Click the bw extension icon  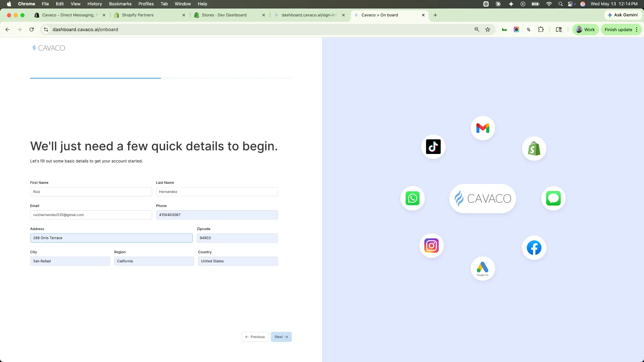pos(504,30)
